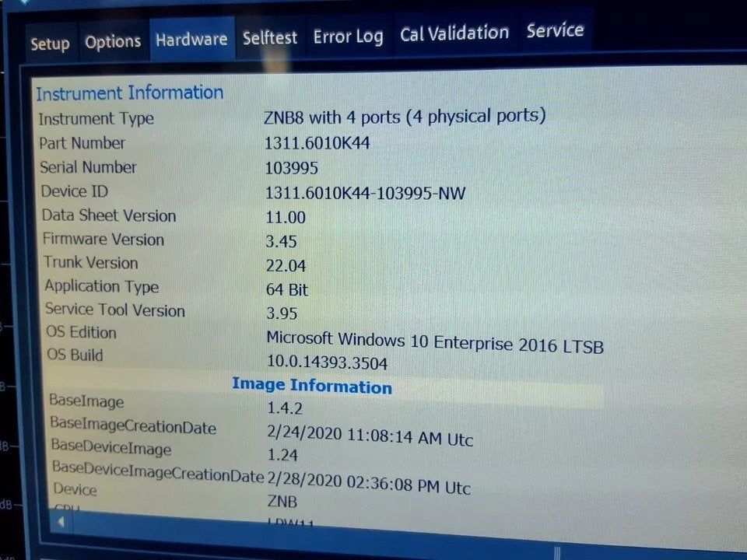
Task: Switch to the Service tab
Action: [555, 30]
